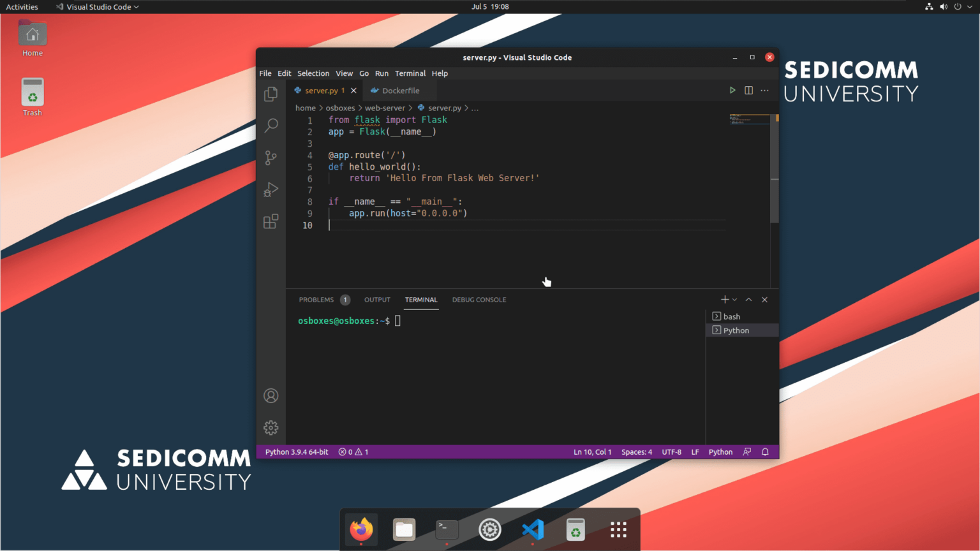Click the web-server breadcrumb segment
Screen dimensions: 980x551
[385, 108]
